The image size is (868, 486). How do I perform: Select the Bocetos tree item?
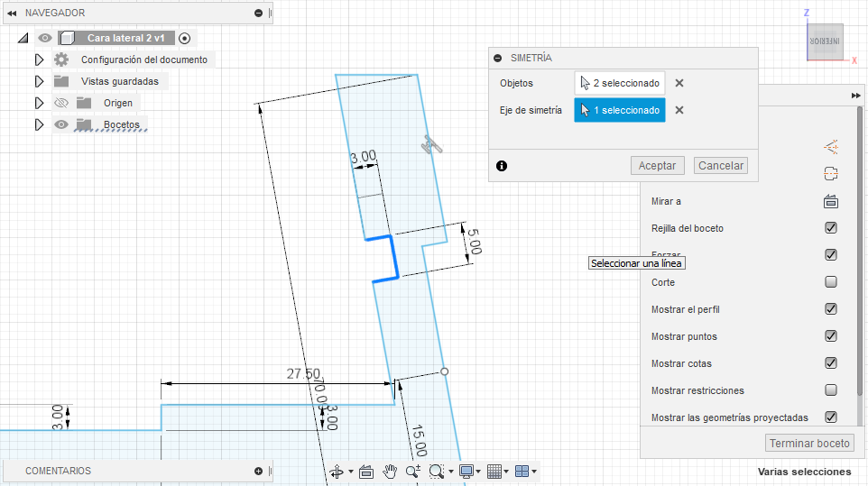[121, 124]
